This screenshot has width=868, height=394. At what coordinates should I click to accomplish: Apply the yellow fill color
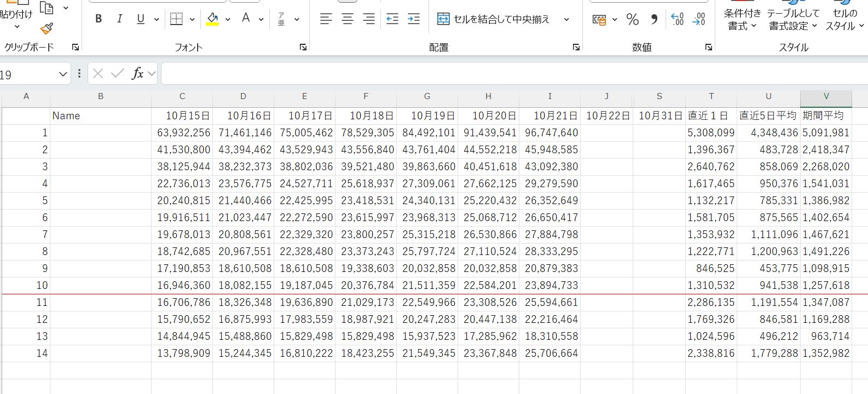212,19
